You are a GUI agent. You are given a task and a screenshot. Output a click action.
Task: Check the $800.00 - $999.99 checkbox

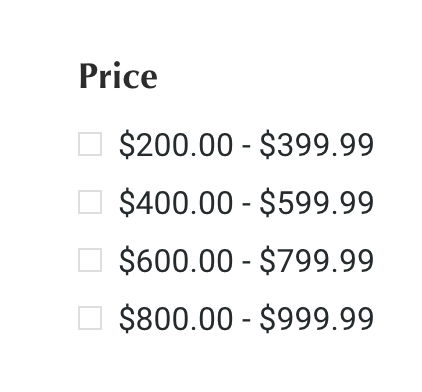[90, 318]
